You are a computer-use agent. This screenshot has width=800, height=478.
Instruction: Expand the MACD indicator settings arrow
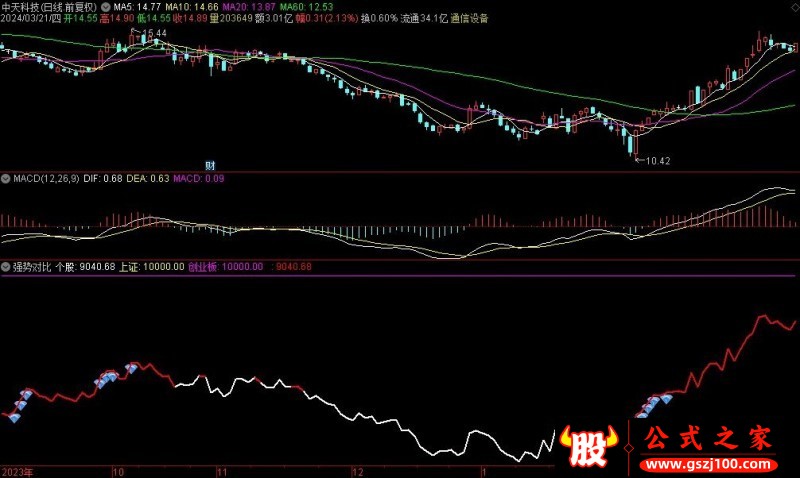(6, 179)
